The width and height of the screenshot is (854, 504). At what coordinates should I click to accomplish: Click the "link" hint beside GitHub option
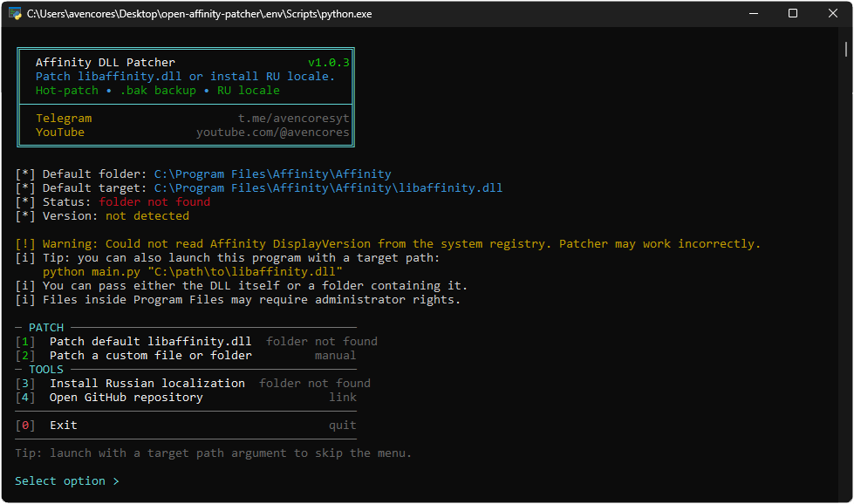343,398
